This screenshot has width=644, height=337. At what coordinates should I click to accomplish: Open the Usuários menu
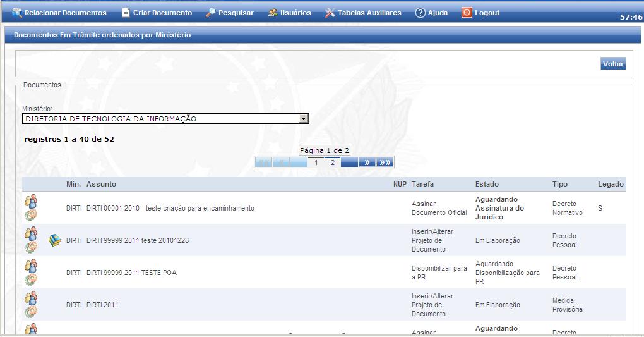coord(289,13)
